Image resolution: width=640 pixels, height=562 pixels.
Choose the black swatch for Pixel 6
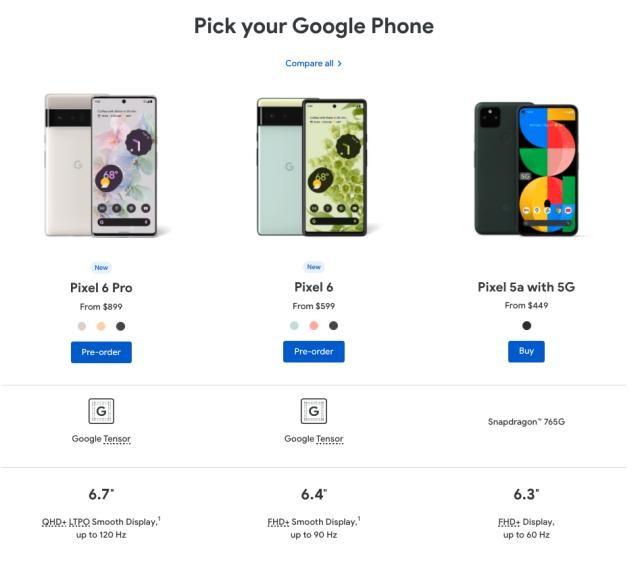[333, 326]
